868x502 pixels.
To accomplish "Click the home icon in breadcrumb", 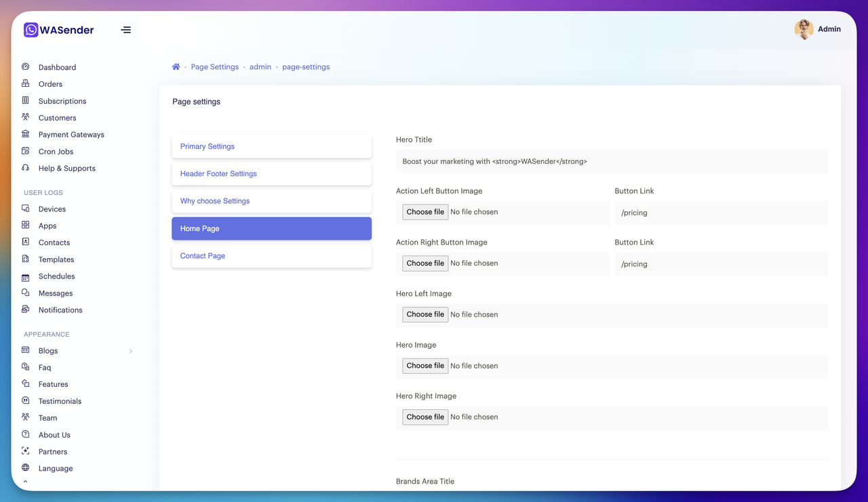I will point(176,67).
